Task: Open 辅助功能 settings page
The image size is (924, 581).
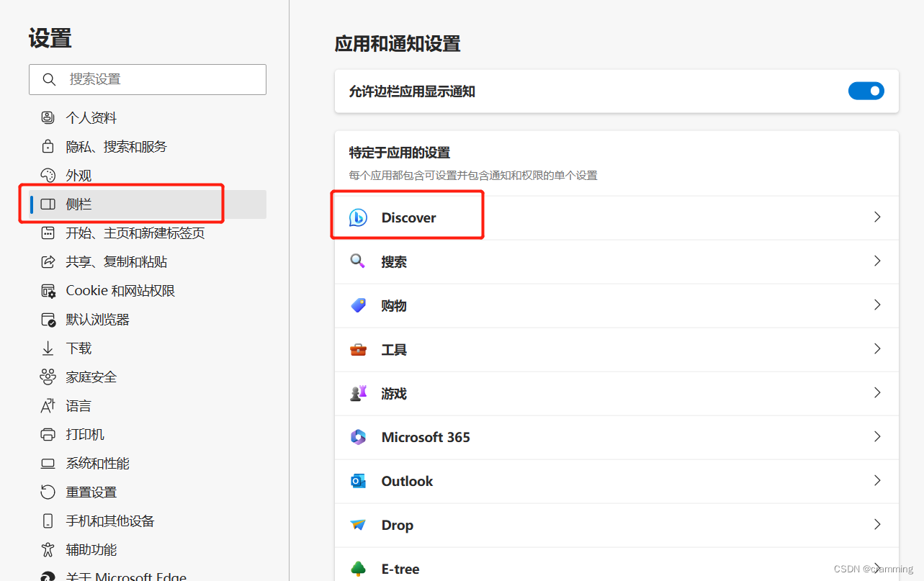Action: [x=148, y=550]
